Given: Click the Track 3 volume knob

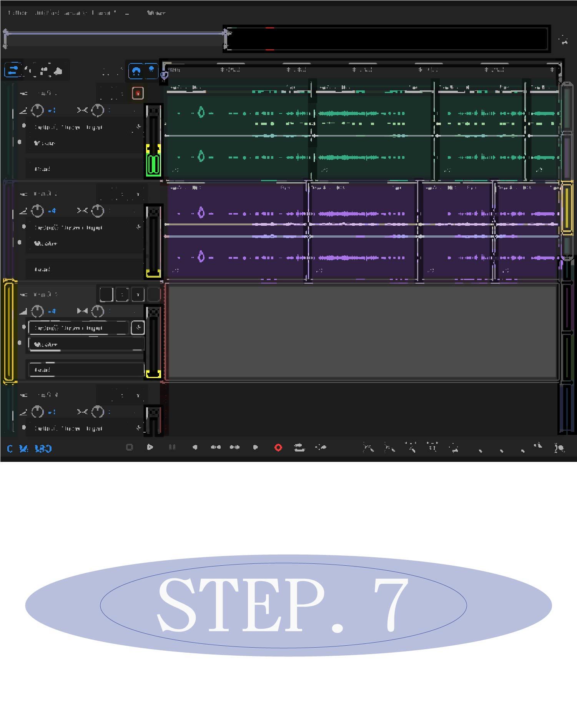Looking at the screenshot, I should click(37, 312).
